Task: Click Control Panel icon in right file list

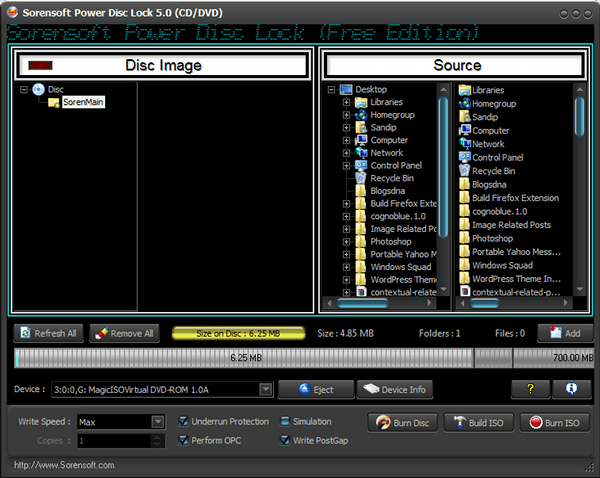Action: [465, 157]
